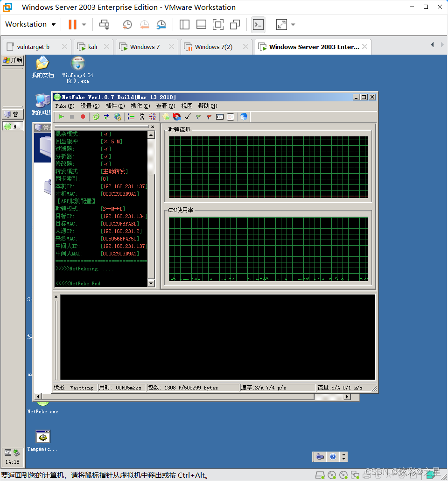Open the LOG viewer icon

click(219, 117)
